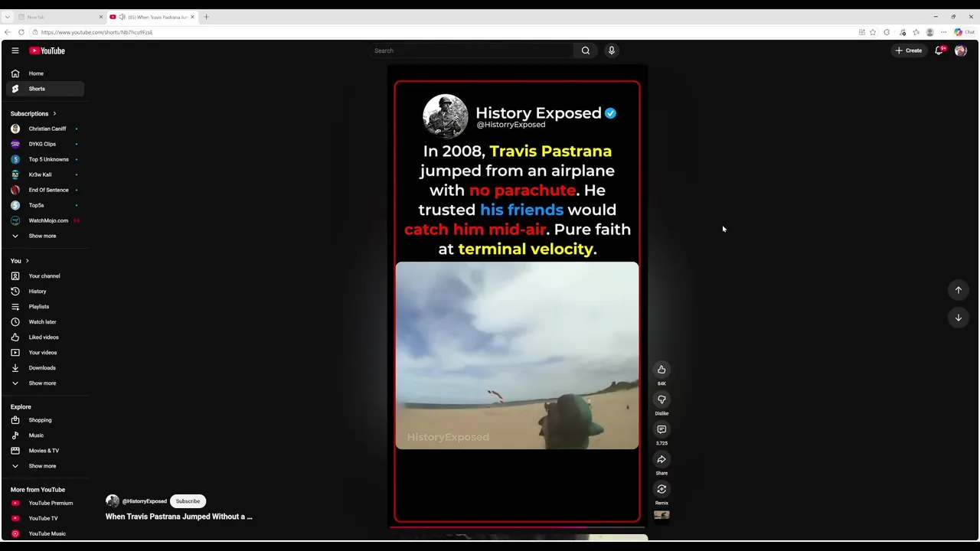
Task: Expand Show more under Explore
Action: (x=45, y=466)
